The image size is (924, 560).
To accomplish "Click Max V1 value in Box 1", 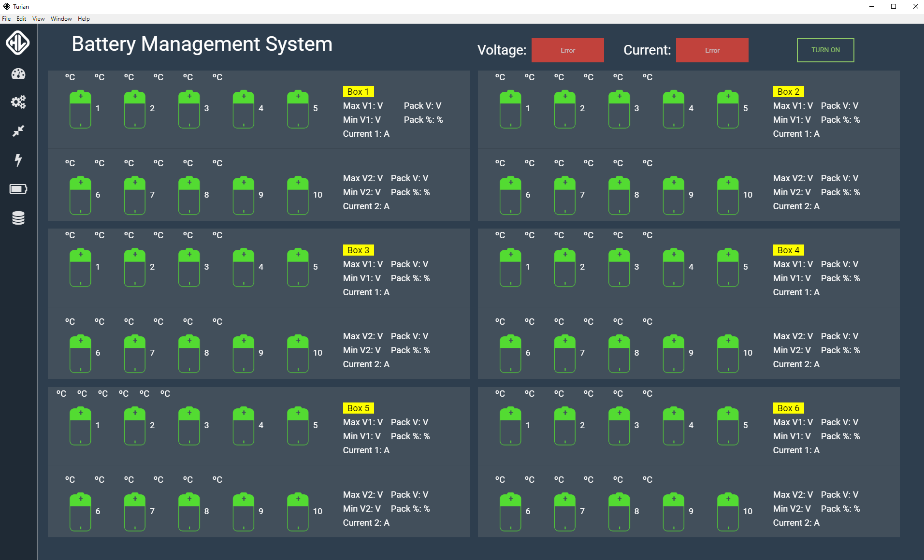I will (x=363, y=106).
